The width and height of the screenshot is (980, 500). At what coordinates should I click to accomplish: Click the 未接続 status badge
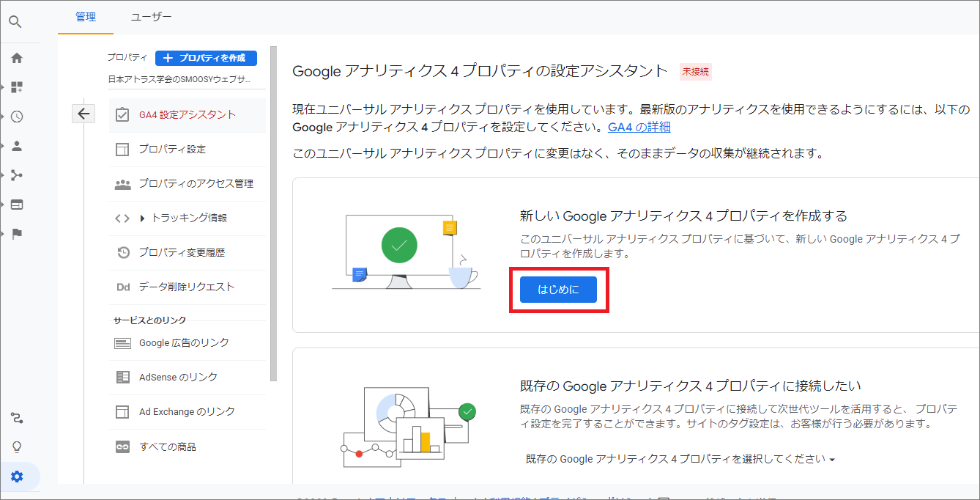pyautogui.click(x=696, y=71)
